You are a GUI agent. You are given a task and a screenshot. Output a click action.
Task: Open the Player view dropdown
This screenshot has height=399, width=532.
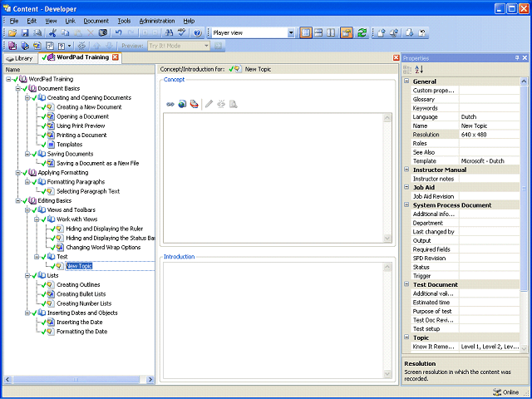pos(291,33)
